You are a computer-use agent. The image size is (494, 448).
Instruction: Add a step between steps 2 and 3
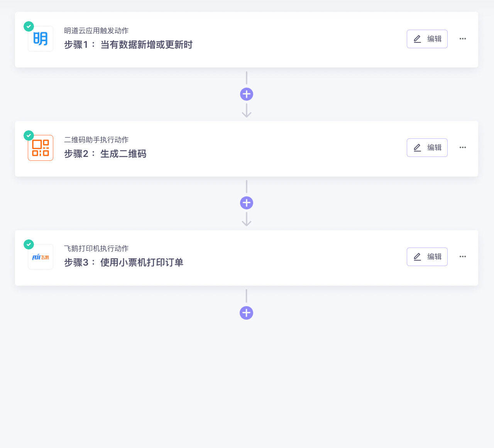pyautogui.click(x=247, y=203)
